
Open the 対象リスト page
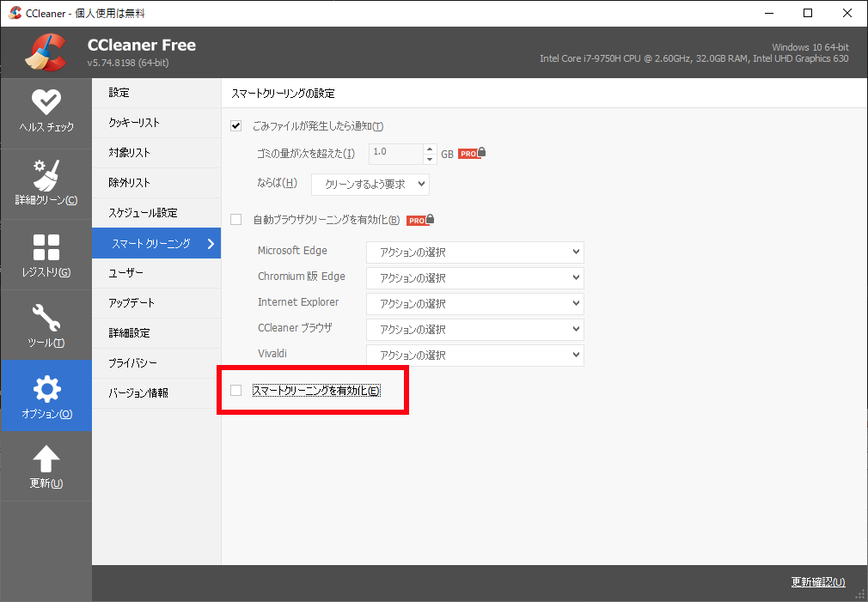(x=156, y=153)
